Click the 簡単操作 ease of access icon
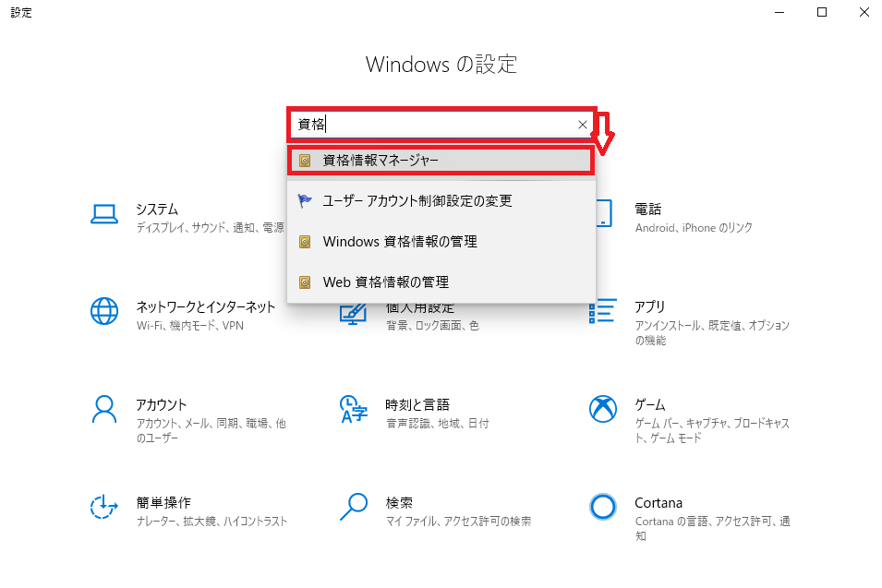 coord(104,507)
